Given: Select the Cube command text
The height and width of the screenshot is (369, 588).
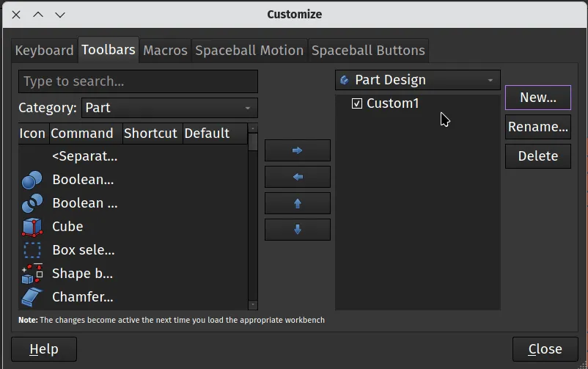Looking at the screenshot, I should coord(67,227).
